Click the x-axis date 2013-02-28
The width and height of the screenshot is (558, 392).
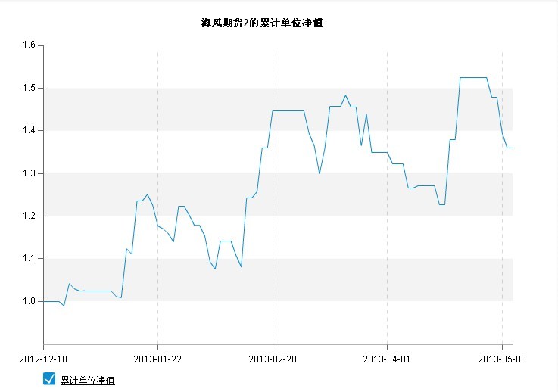point(273,359)
